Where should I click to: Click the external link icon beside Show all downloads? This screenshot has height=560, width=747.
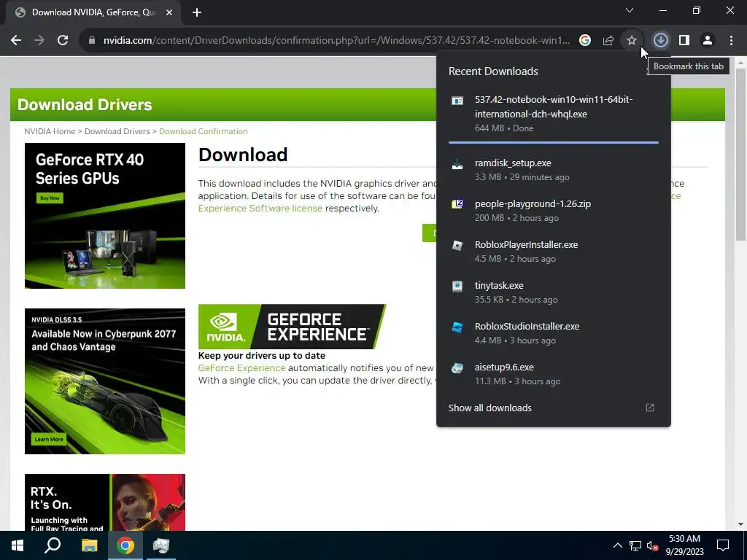click(650, 408)
